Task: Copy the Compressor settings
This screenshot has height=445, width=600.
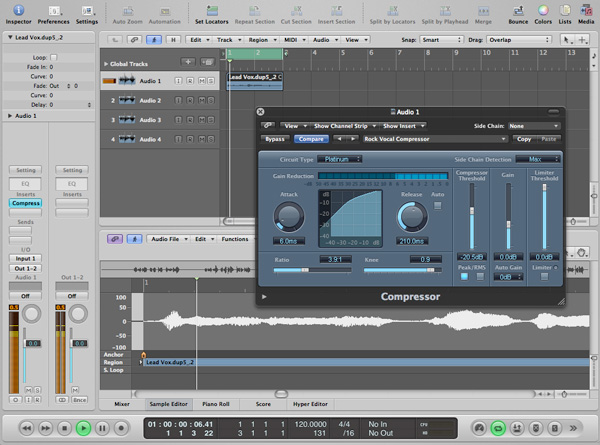Action: [x=524, y=139]
